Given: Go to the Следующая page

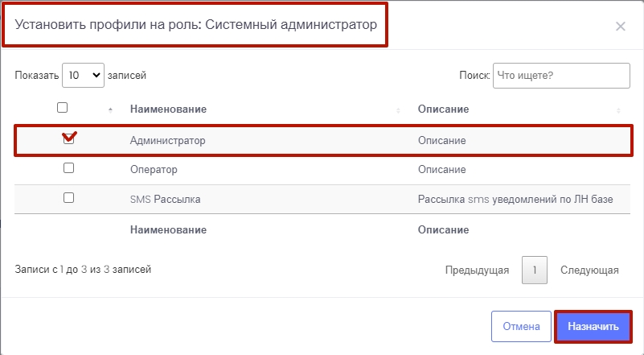Looking at the screenshot, I should coord(589,270).
